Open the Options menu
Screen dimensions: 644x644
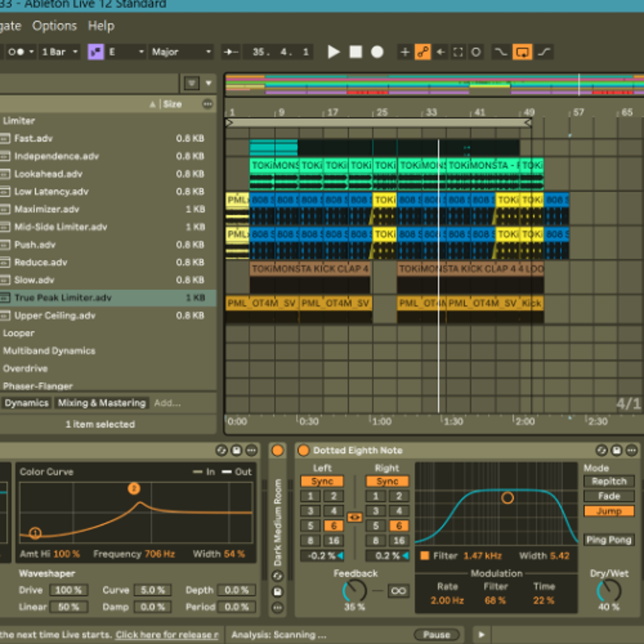[x=54, y=26]
